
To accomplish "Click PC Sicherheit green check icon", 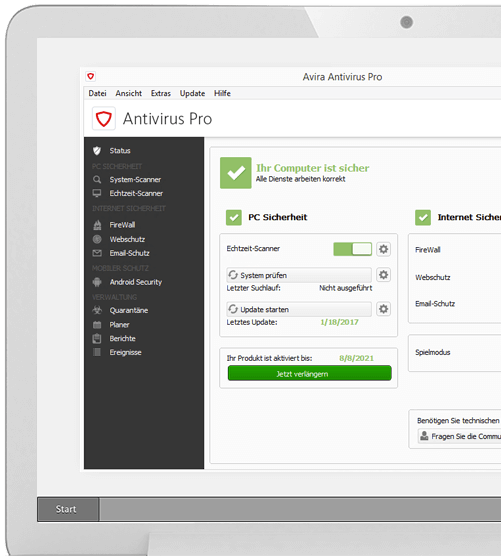I will (x=234, y=217).
